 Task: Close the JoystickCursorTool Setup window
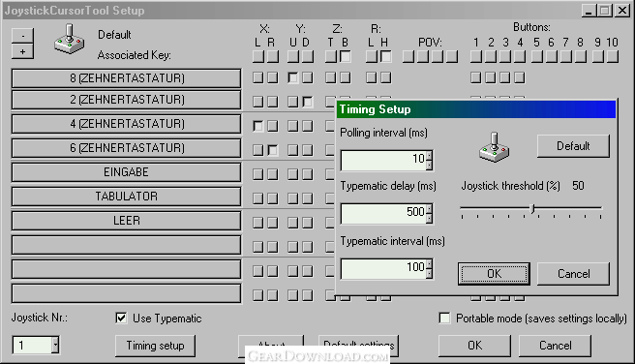tap(622, 11)
